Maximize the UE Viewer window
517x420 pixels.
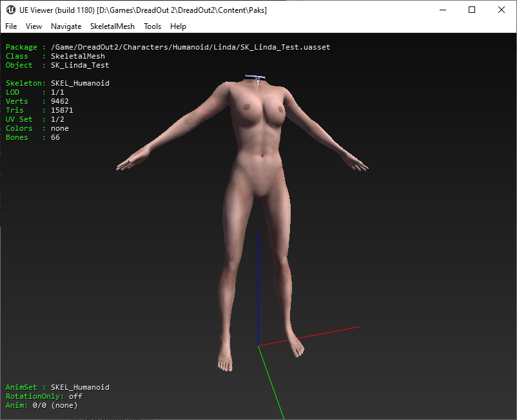[x=472, y=10]
